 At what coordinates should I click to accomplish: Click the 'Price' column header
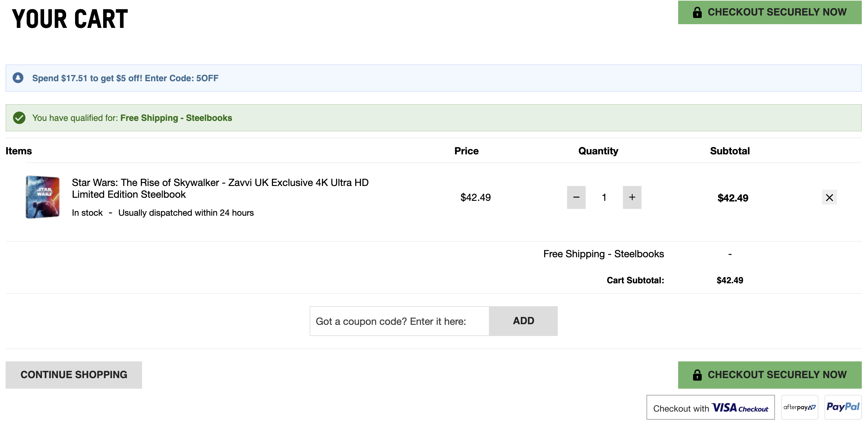466,151
